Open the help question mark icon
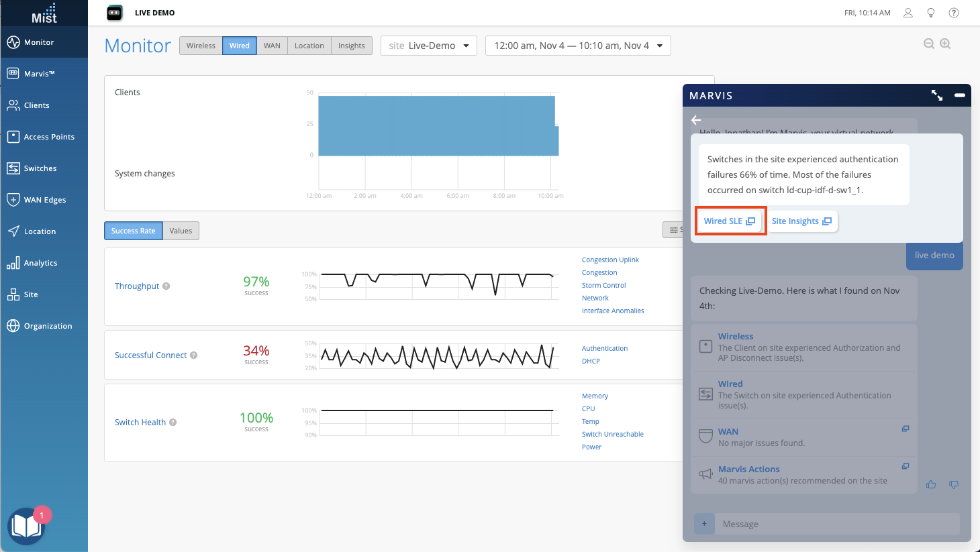 pos(954,13)
